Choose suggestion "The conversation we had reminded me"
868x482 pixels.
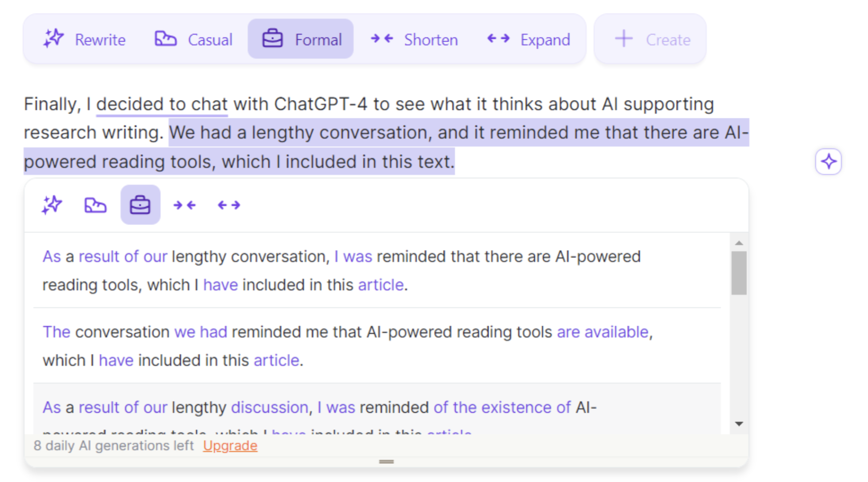tap(346, 346)
